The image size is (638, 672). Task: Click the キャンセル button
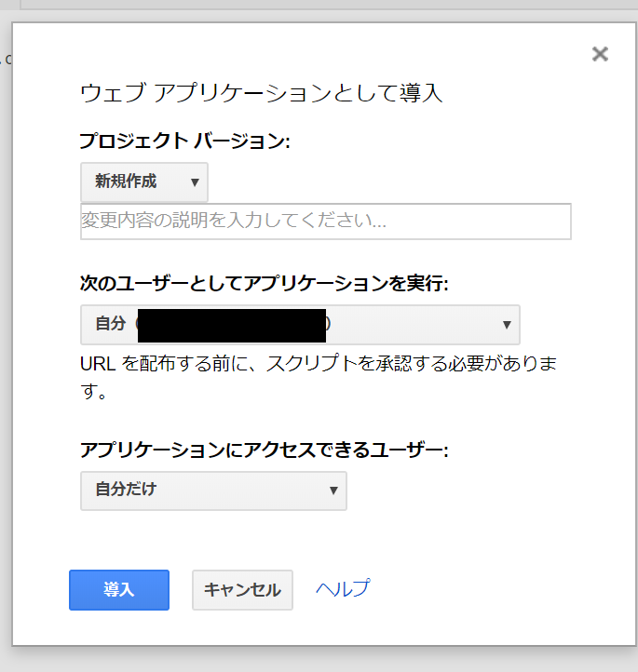click(242, 590)
